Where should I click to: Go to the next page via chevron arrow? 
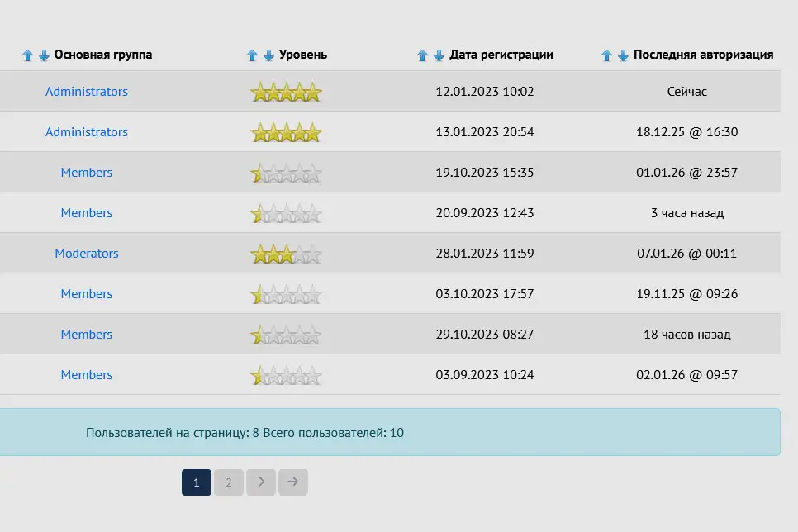point(261,482)
